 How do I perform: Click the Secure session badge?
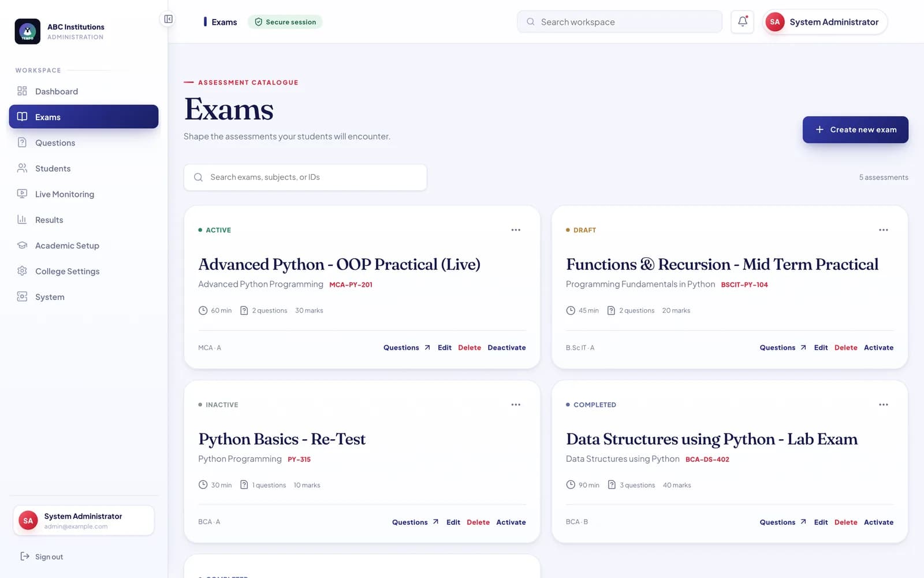[285, 22]
